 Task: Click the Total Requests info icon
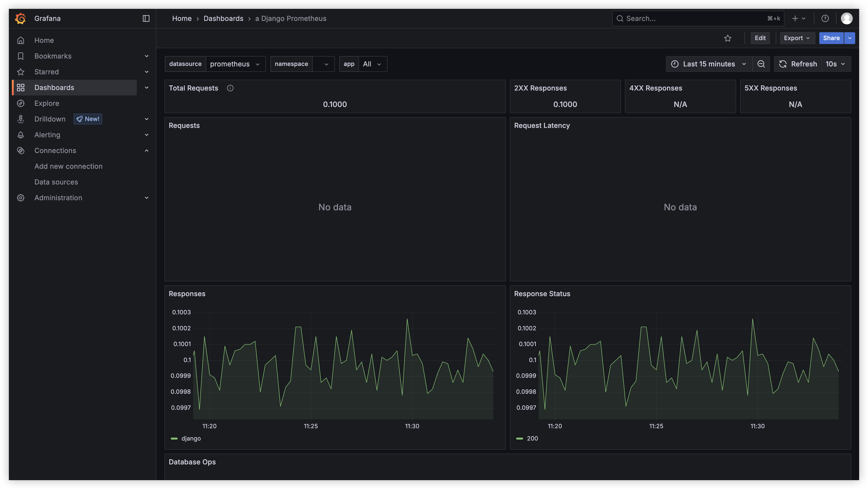(x=230, y=88)
